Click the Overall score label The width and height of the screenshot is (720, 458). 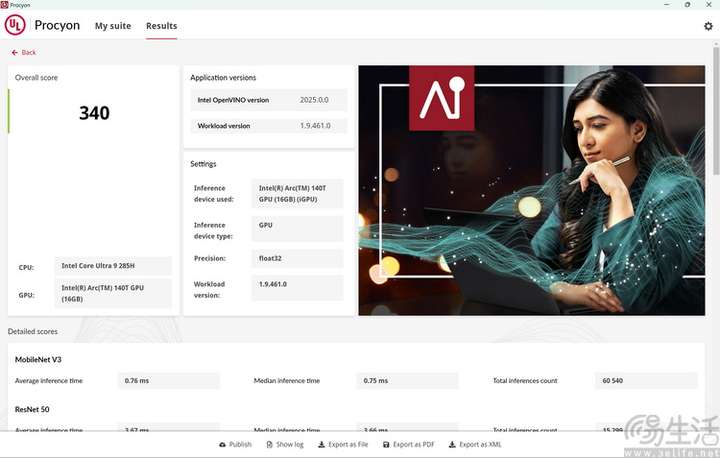pos(36,78)
